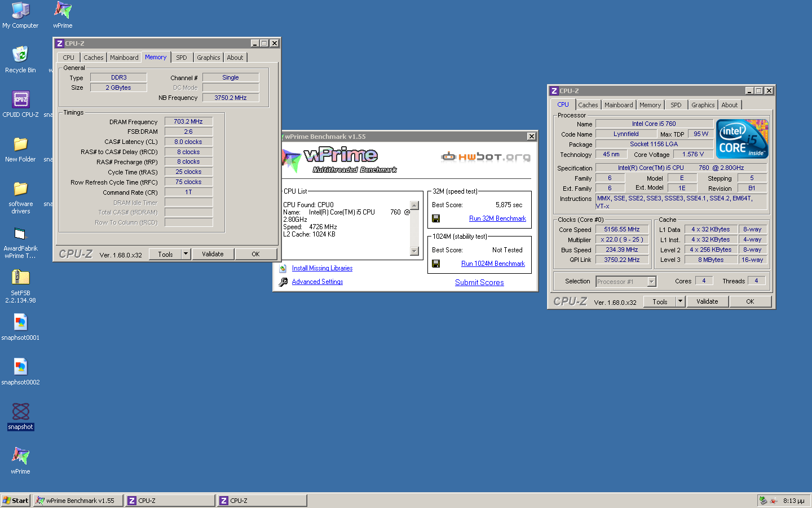Click the up arrow of the CPU List scrollbar
The image size is (812, 508).
point(414,205)
